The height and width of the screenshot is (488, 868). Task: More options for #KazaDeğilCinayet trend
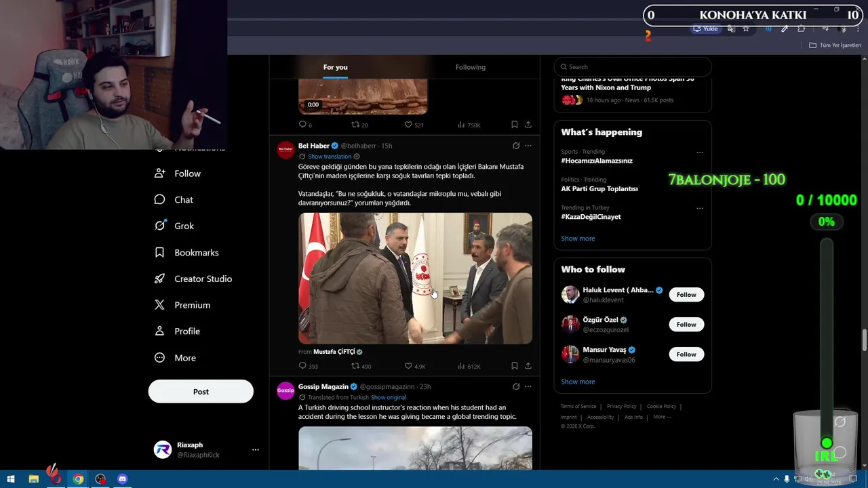click(x=700, y=208)
